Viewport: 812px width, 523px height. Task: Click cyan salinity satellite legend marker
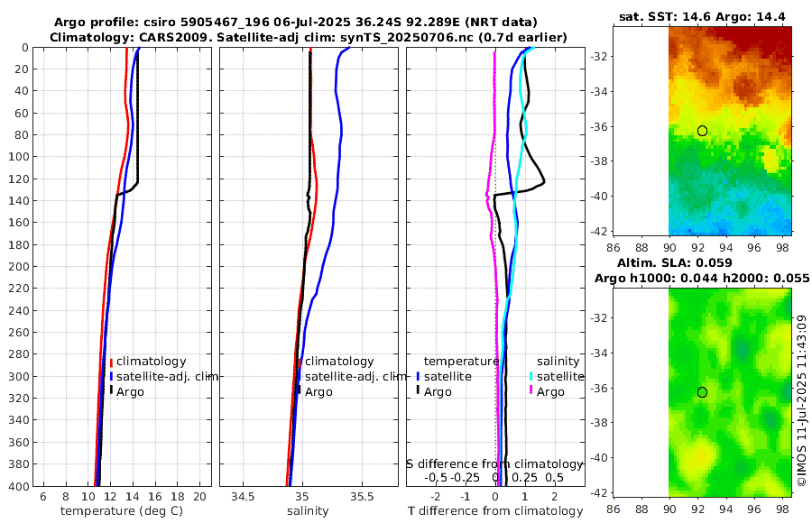coord(531,376)
